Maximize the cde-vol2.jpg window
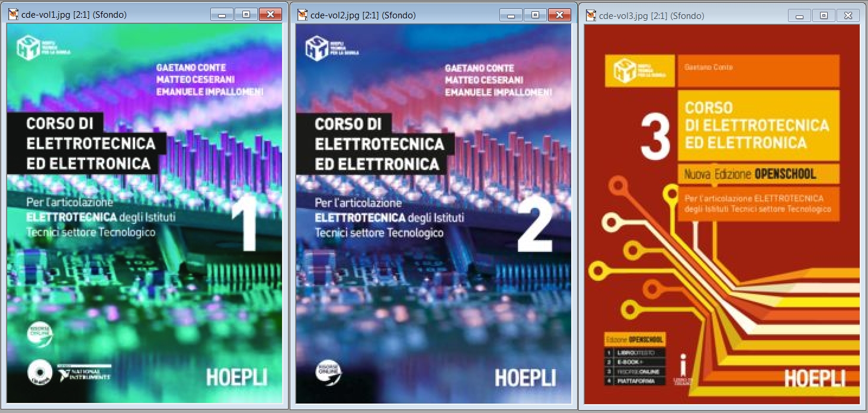868x413 pixels. [535, 15]
